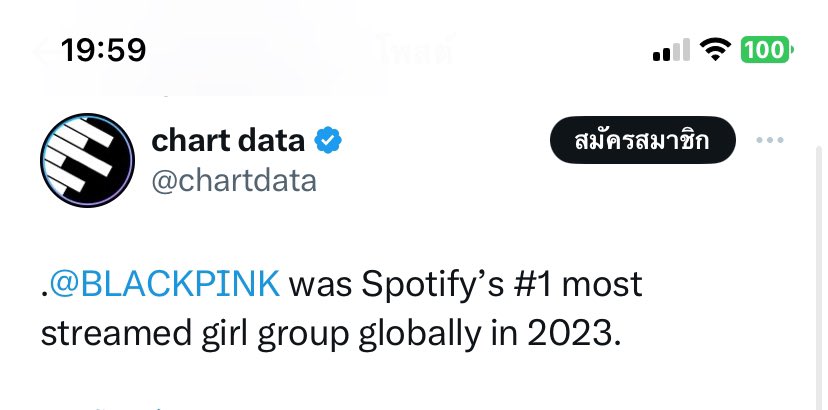The height and width of the screenshot is (410, 828).
Task: Go back using the faint back arrow
Action: (45, 52)
